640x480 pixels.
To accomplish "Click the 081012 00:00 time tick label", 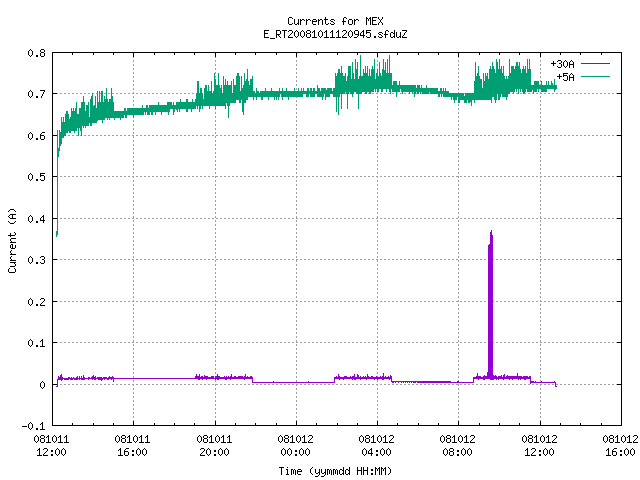I will click(x=296, y=446).
